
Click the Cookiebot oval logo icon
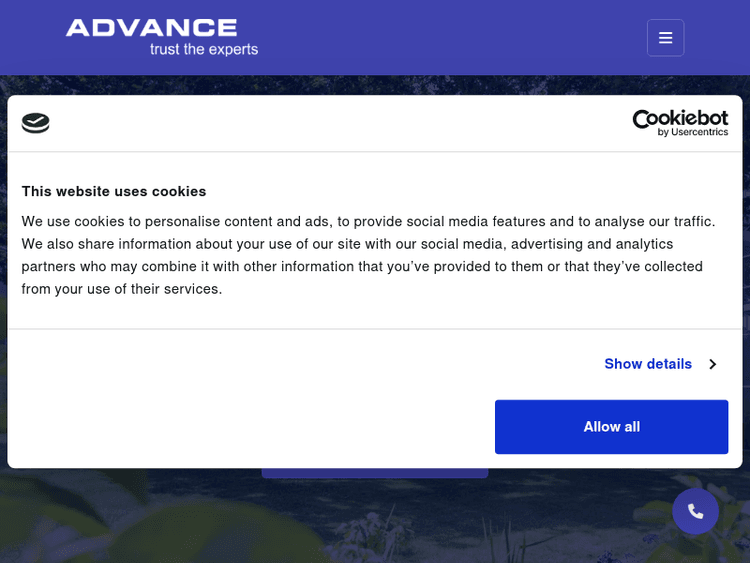[x=36, y=123]
